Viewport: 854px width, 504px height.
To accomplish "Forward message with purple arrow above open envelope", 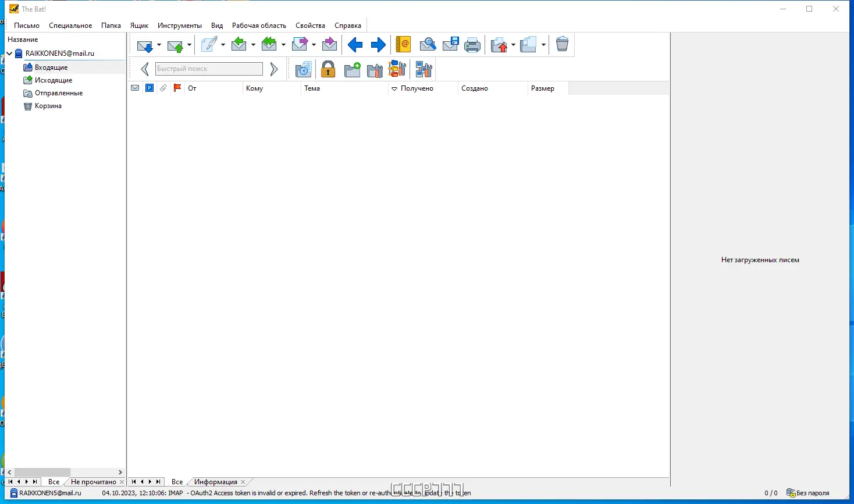I will click(300, 44).
